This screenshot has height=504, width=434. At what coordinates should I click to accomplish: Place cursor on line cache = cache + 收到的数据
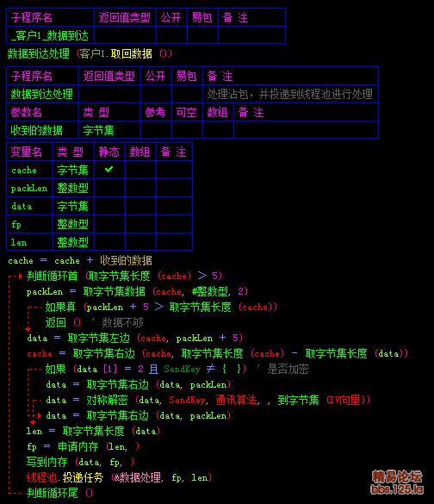pyautogui.click(x=80, y=260)
